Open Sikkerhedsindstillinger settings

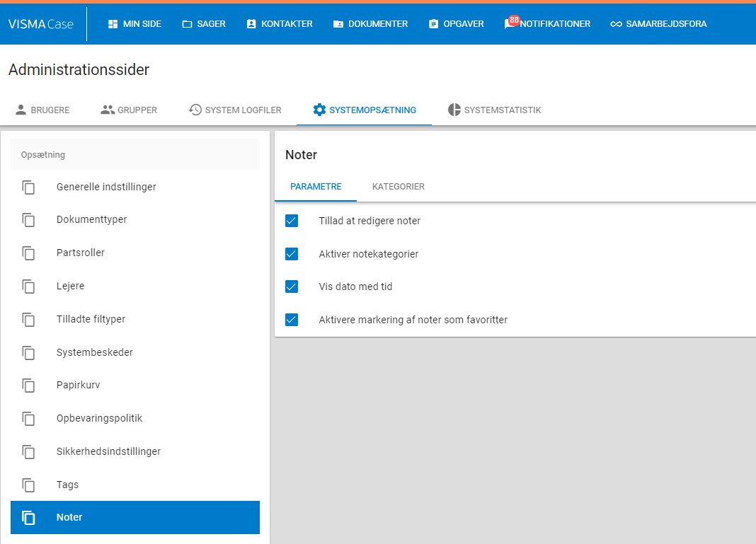click(x=135, y=452)
